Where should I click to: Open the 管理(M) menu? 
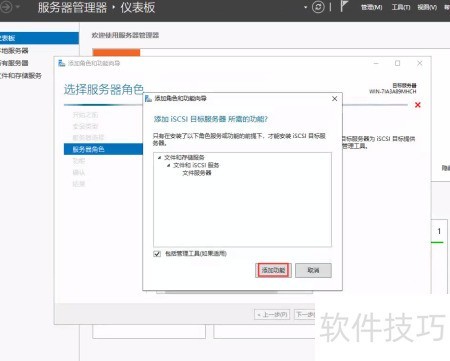pos(371,7)
